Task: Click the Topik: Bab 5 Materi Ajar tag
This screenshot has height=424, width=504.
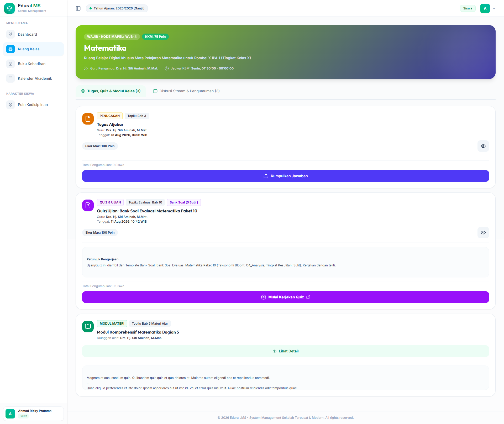Action: [x=150, y=324]
